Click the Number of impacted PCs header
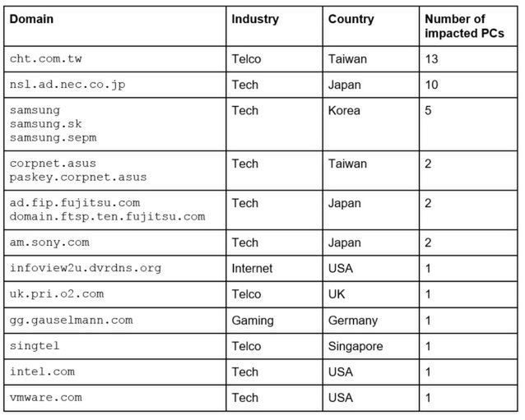525x420 pixels. pyautogui.click(x=465, y=25)
